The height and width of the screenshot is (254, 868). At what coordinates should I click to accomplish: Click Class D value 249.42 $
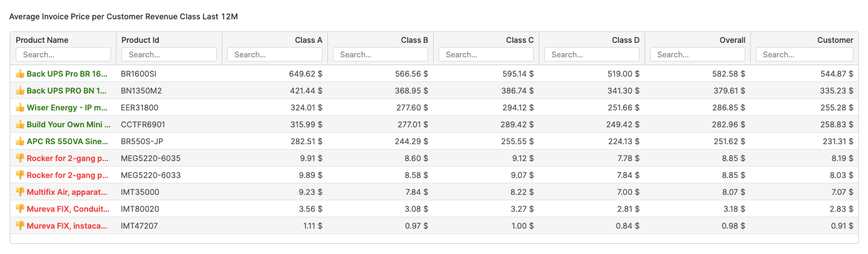coord(623,124)
